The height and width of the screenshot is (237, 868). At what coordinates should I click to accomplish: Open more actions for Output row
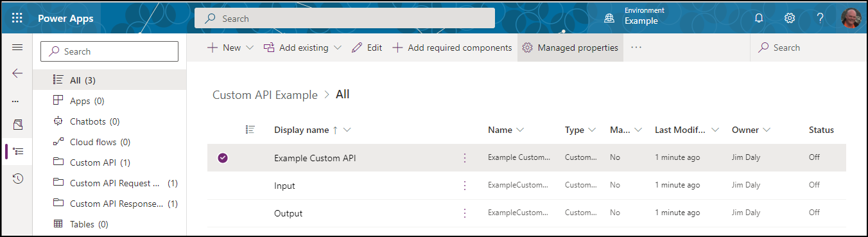[465, 213]
